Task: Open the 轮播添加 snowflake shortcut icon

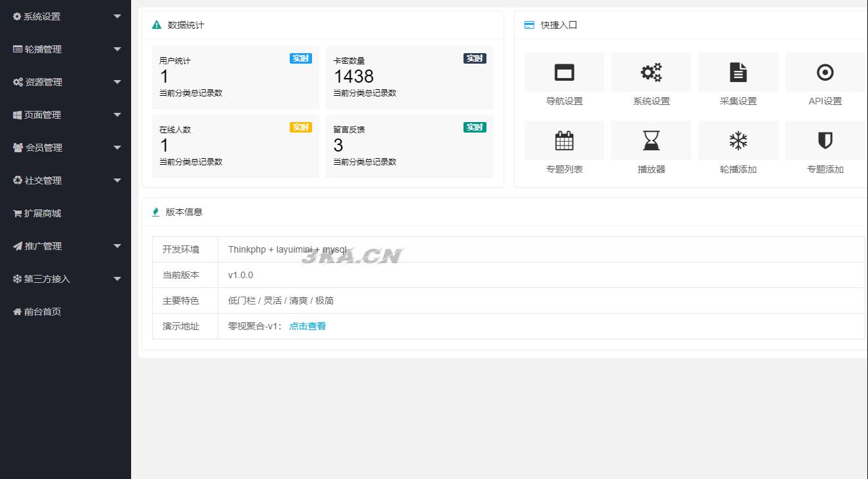Action: (738, 140)
